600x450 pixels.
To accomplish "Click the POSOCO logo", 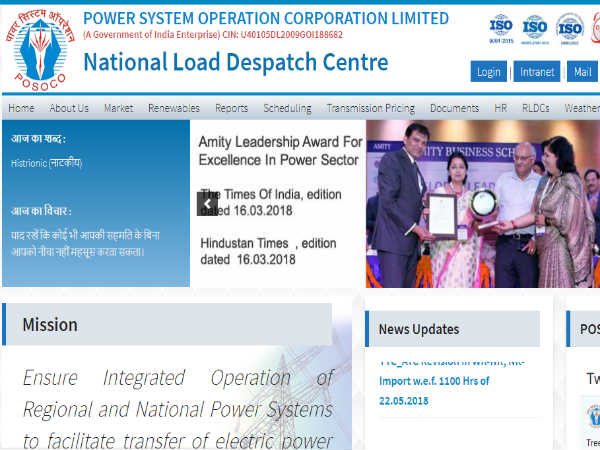I will [42, 46].
